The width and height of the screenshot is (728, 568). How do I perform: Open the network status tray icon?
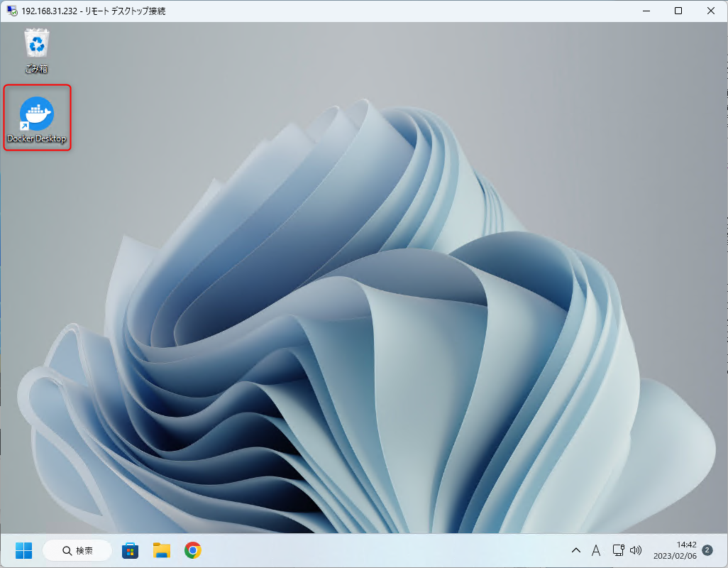click(x=619, y=550)
